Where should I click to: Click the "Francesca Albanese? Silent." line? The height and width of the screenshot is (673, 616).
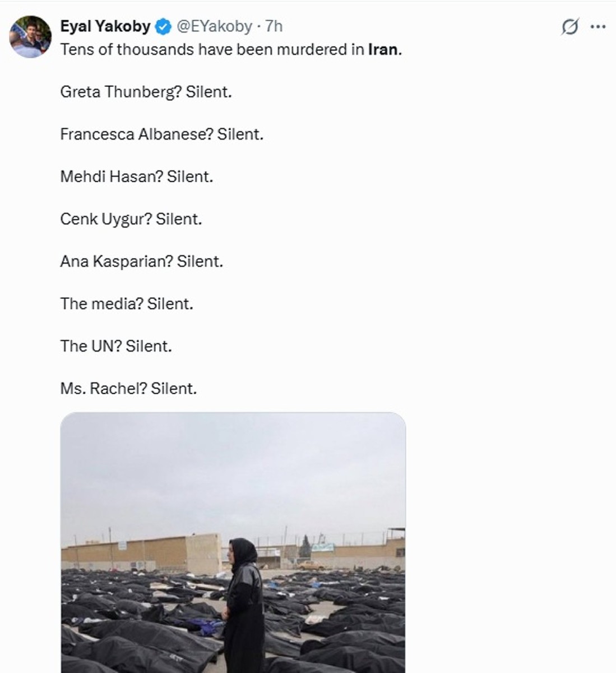161,135
